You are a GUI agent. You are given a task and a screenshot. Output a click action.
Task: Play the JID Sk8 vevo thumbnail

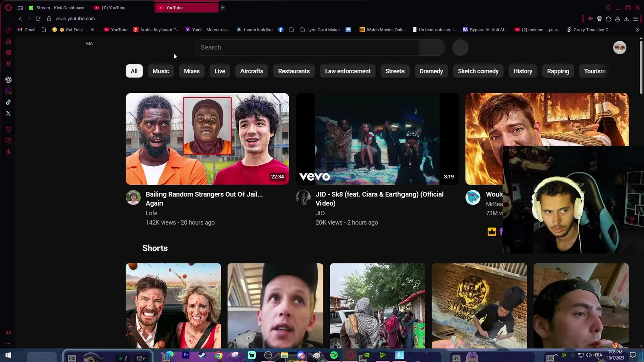377,139
